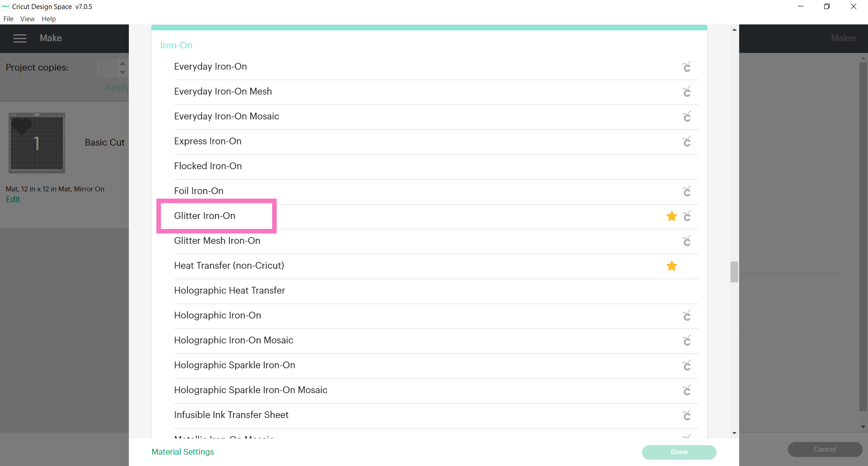Select Glitter Mesh Iron-On material

[436, 241]
